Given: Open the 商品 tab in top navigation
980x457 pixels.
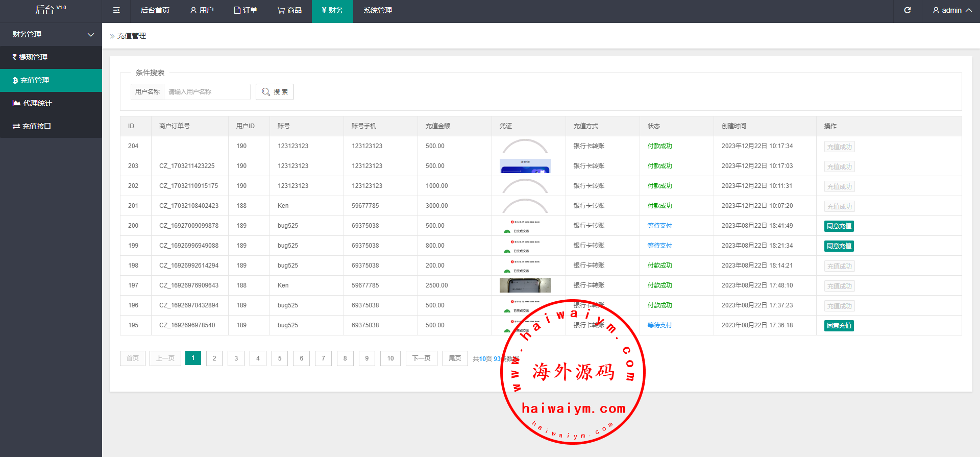Looking at the screenshot, I should pyautogui.click(x=289, y=10).
